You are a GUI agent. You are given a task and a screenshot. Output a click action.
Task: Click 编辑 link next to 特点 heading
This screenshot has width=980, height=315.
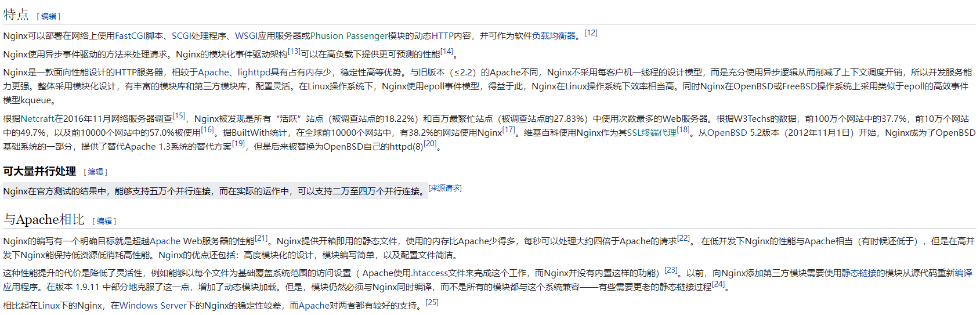click(49, 16)
